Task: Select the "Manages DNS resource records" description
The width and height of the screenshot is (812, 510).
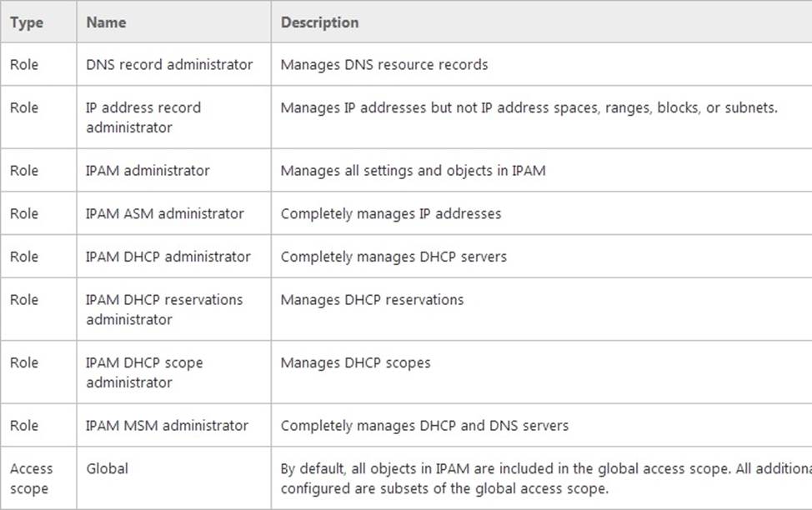Action: click(x=384, y=64)
